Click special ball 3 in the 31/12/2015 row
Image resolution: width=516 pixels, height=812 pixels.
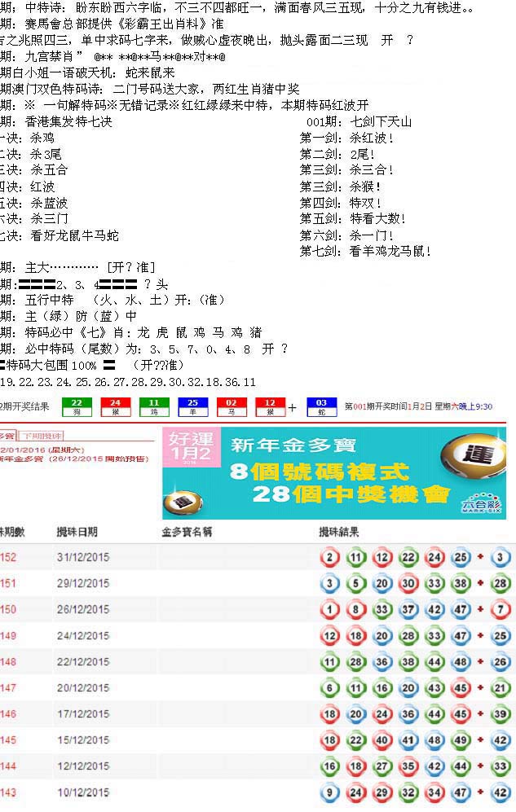[500, 557]
